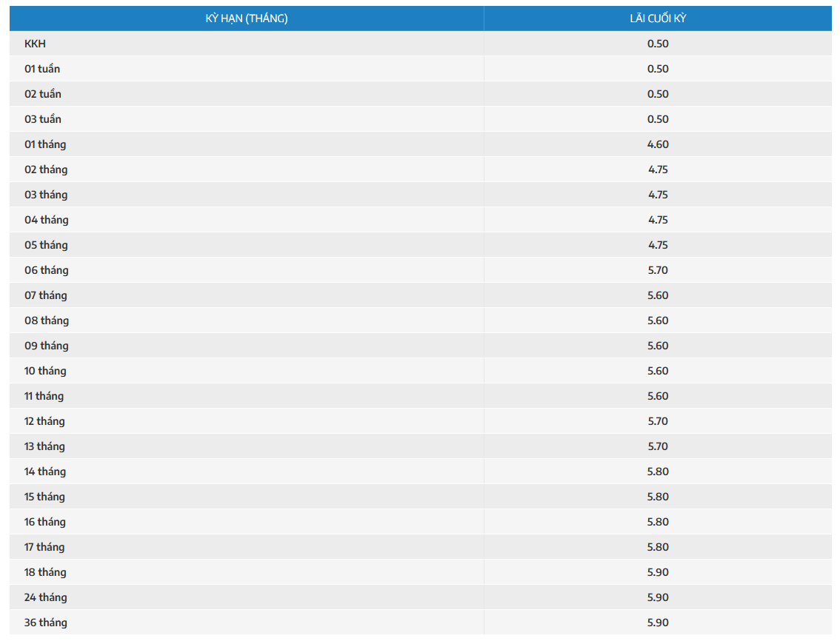
Task: Click the rate for 36 tháng
Action: (x=658, y=623)
